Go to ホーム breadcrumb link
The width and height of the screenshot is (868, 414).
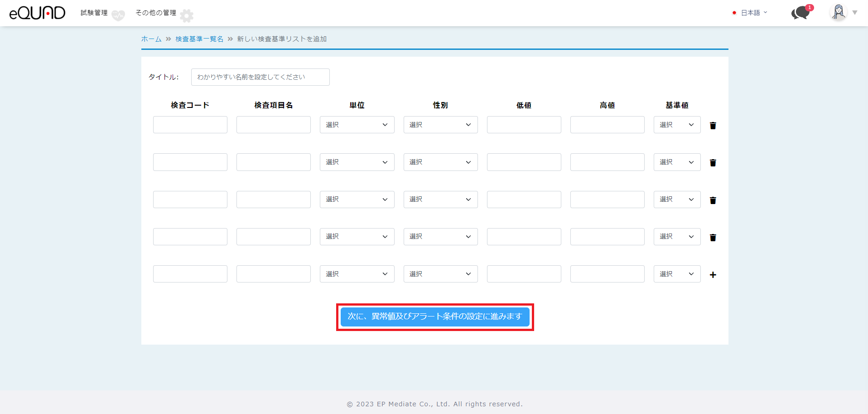pyautogui.click(x=151, y=39)
